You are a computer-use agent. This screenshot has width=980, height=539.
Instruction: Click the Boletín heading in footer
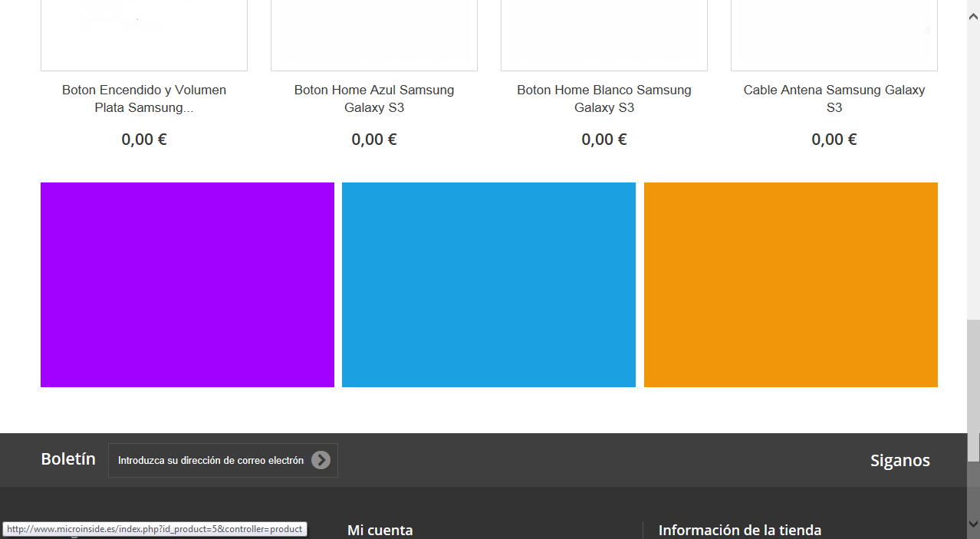[68, 459]
